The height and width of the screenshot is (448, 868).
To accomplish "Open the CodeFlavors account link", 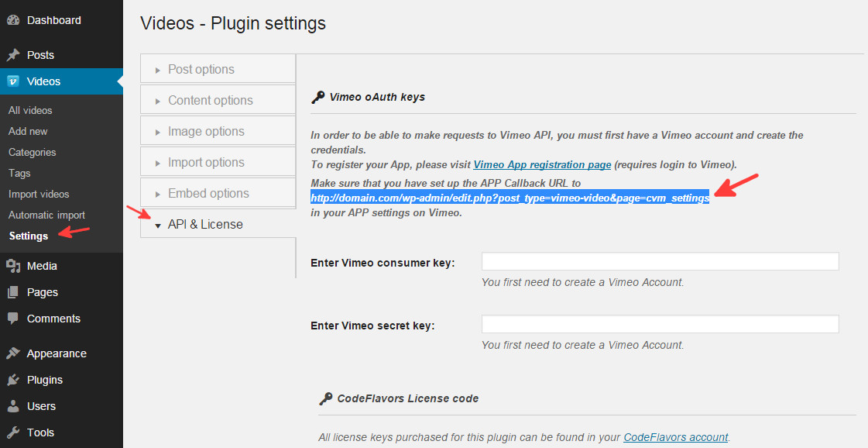I will click(675, 437).
